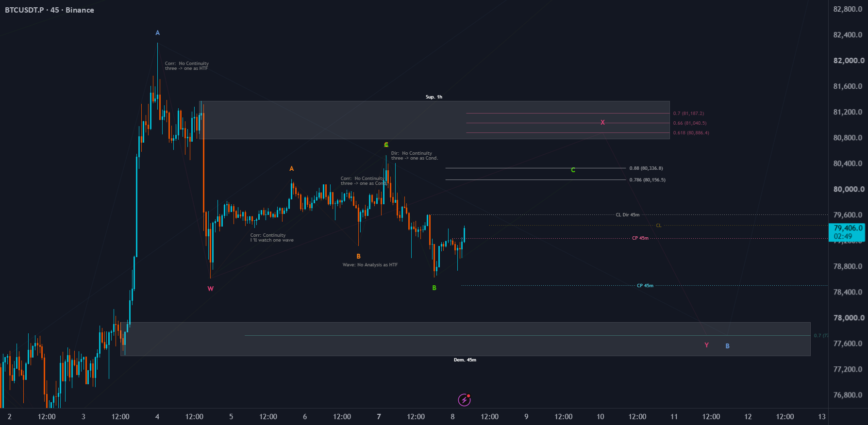Viewport: 868px width, 425px height.
Task: Click the blue A label at chart top
Action: [157, 33]
